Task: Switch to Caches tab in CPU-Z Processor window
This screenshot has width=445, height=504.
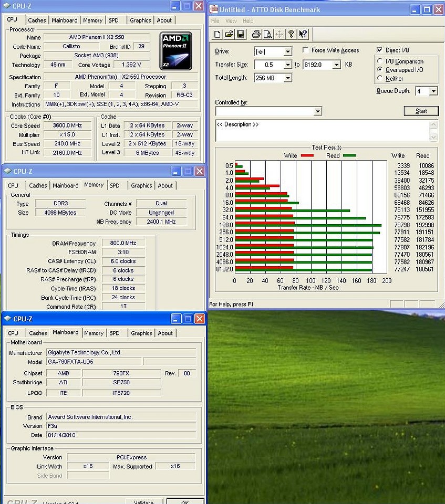Action: click(37, 20)
